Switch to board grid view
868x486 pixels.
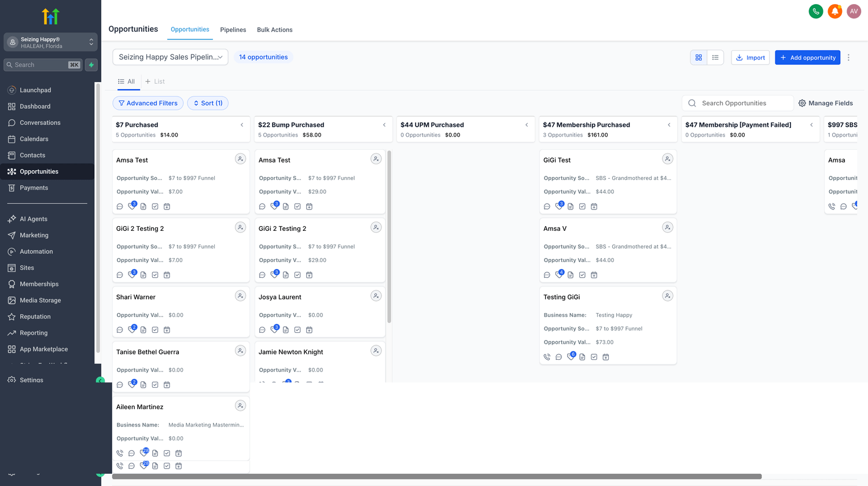698,57
